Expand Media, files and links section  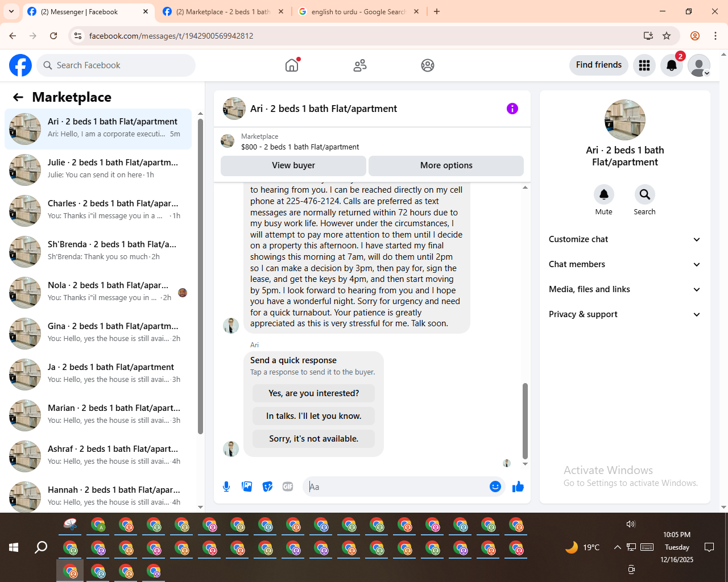click(625, 289)
